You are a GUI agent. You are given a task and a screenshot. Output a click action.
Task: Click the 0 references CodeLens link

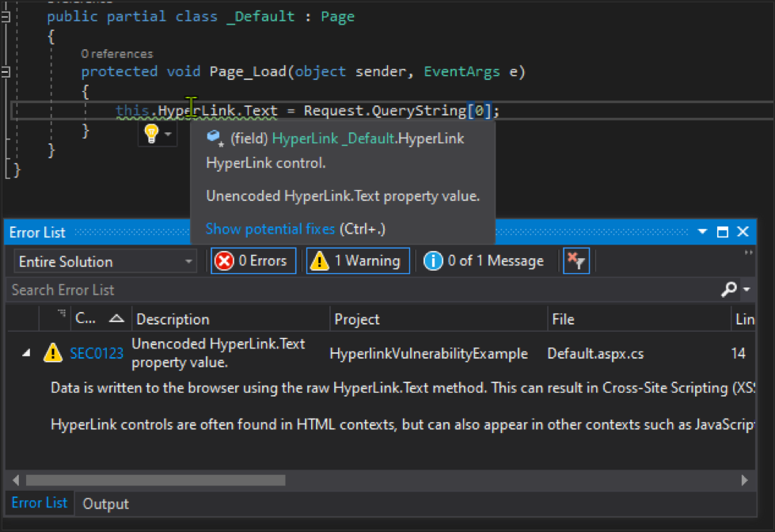point(117,53)
